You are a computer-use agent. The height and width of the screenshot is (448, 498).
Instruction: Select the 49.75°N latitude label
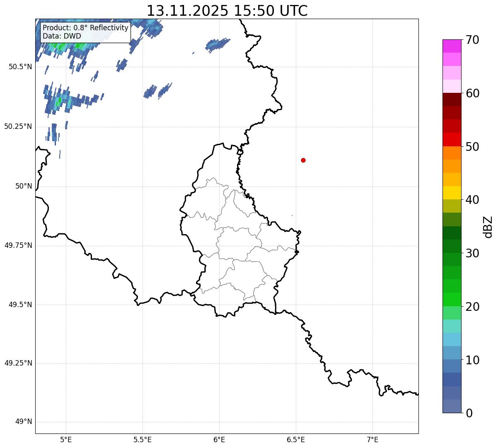click(18, 245)
